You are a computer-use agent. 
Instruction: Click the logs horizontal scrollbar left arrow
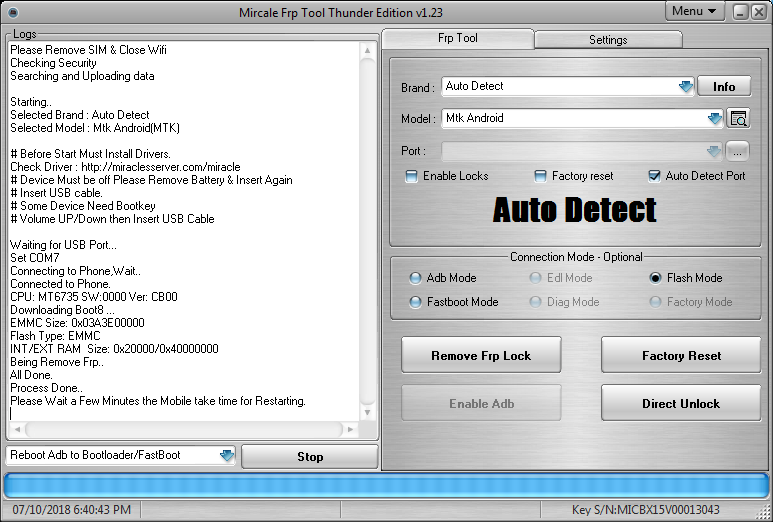click(x=17, y=429)
